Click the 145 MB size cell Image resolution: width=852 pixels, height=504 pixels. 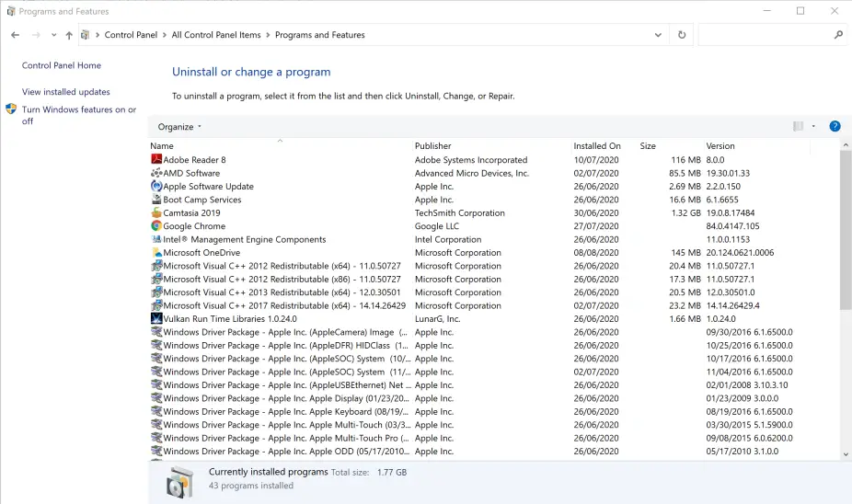click(x=685, y=253)
